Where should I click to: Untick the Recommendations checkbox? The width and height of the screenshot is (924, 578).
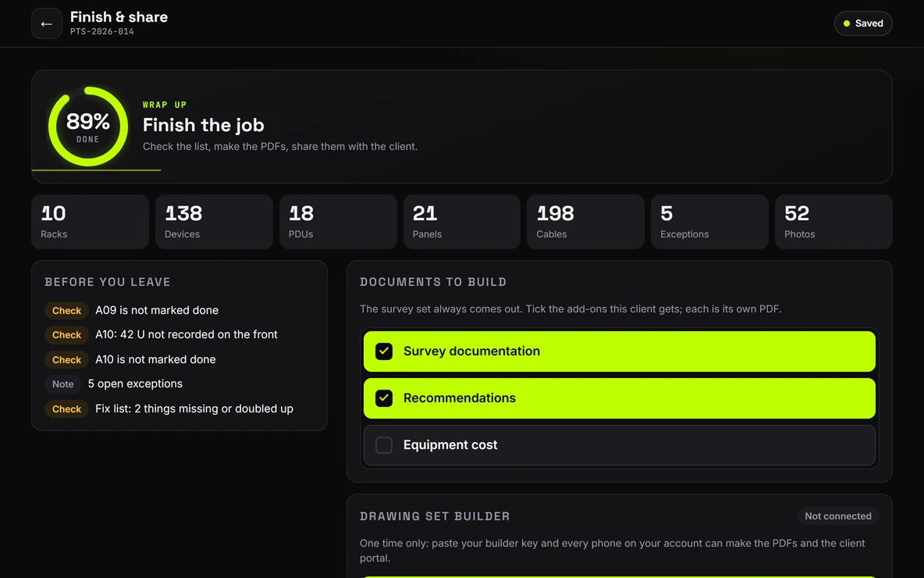coord(384,398)
